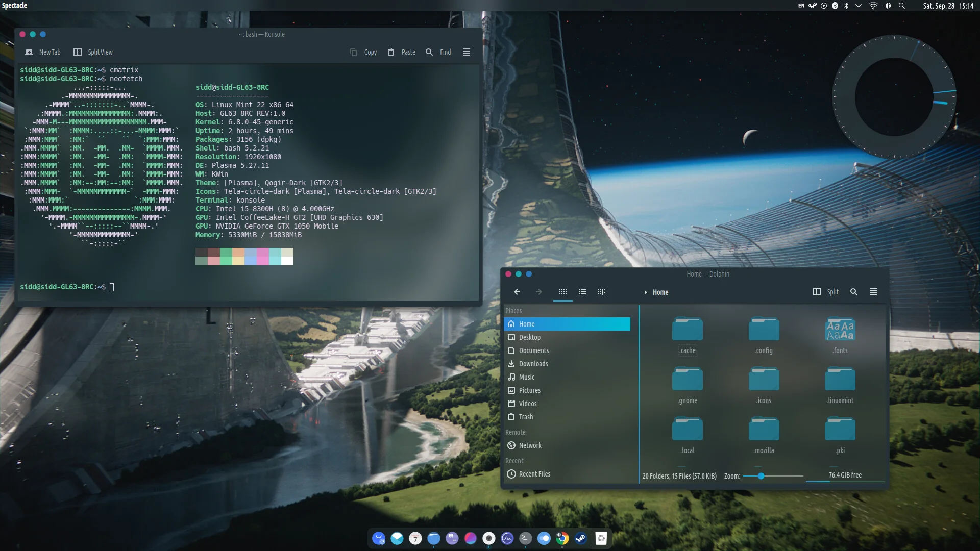Open Recent Files in Places panel

[x=567, y=474]
